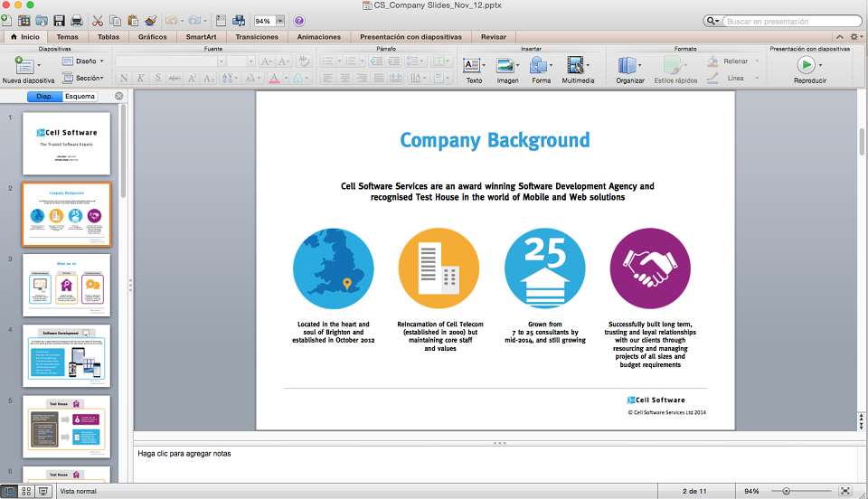Toggle underline S formatting
The height and width of the screenshot is (499, 868).
tap(157, 78)
